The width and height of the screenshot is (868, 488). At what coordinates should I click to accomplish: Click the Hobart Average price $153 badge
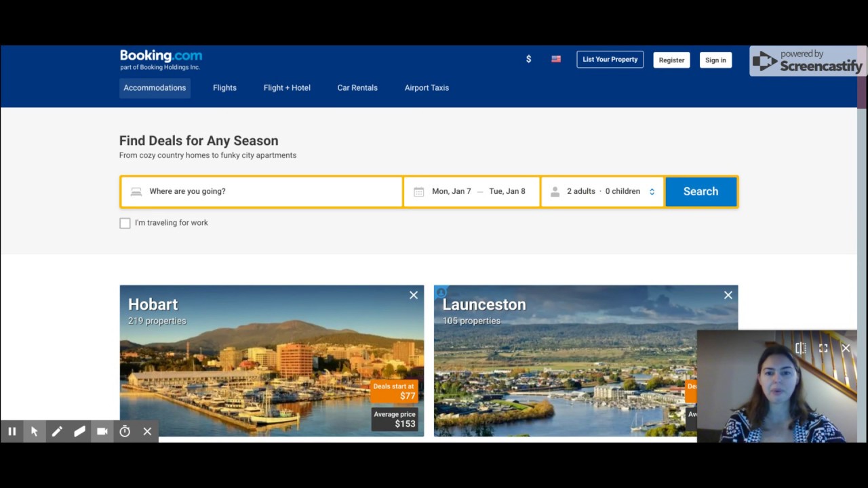[x=395, y=420]
